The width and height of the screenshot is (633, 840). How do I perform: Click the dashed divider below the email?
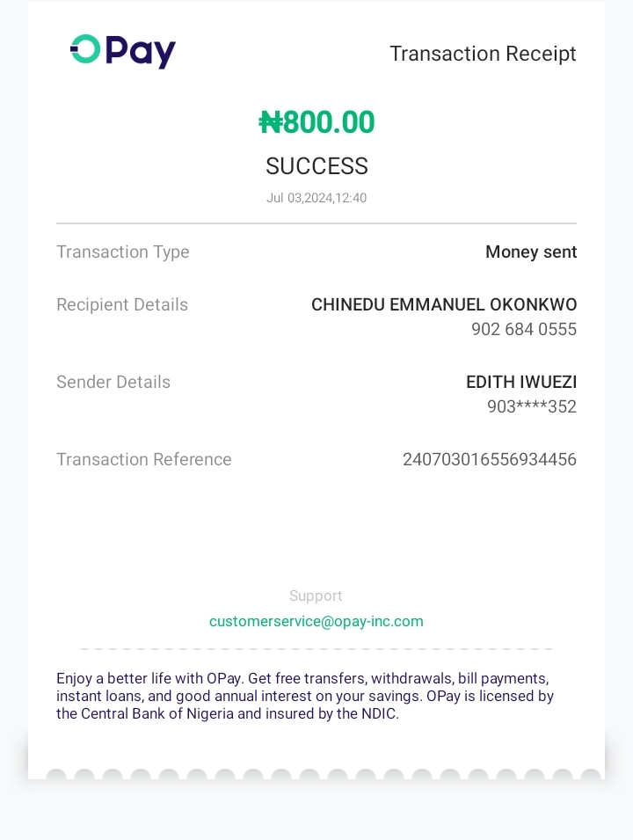tap(316, 649)
